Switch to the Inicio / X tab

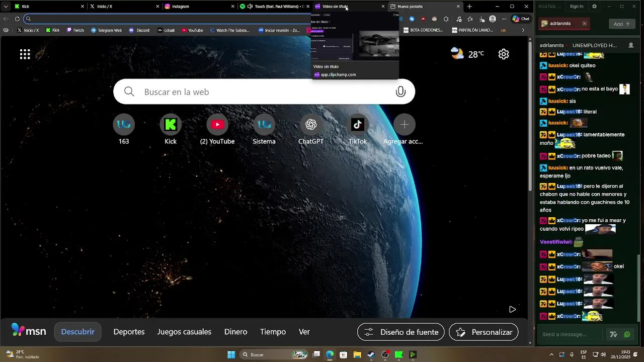(124, 7)
